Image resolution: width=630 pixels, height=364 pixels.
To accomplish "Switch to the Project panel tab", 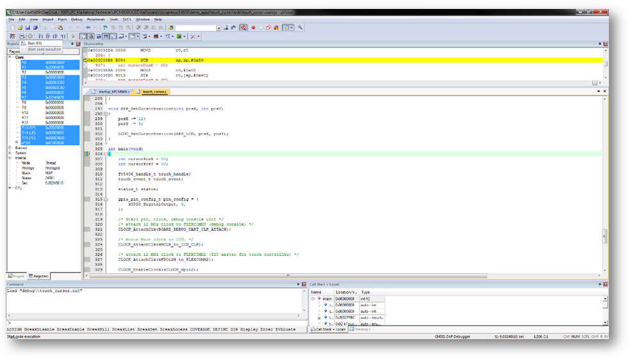I will click(17, 276).
